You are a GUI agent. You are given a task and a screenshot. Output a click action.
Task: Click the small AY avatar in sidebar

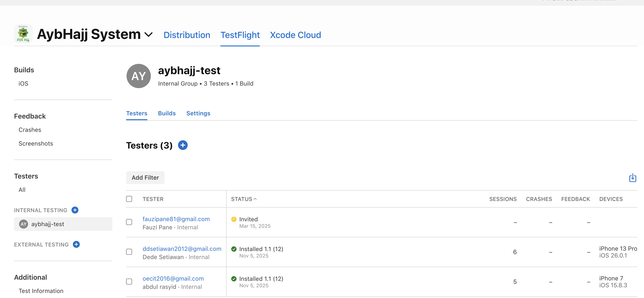tap(24, 224)
